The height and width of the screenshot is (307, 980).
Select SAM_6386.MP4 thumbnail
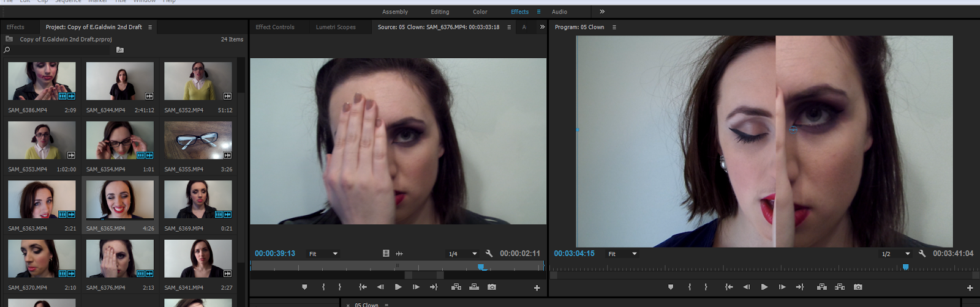click(42, 81)
